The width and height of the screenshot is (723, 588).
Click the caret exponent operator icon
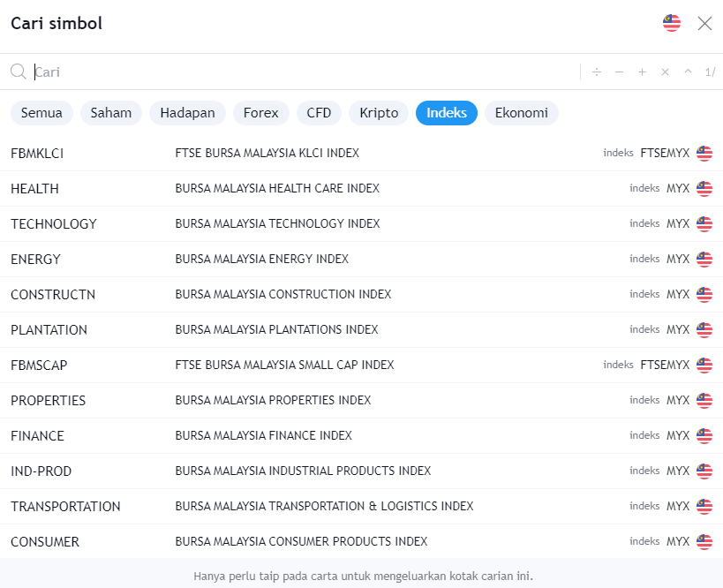(x=688, y=72)
